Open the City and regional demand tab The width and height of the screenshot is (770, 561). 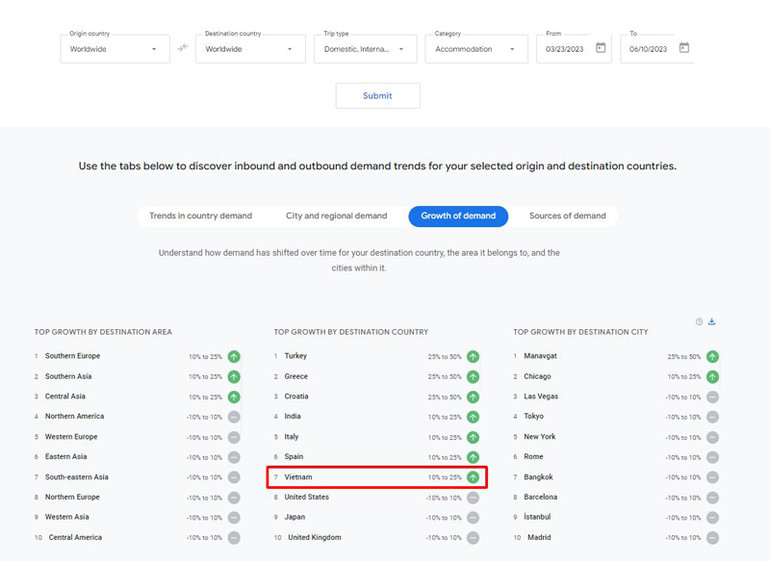coord(336,216)
